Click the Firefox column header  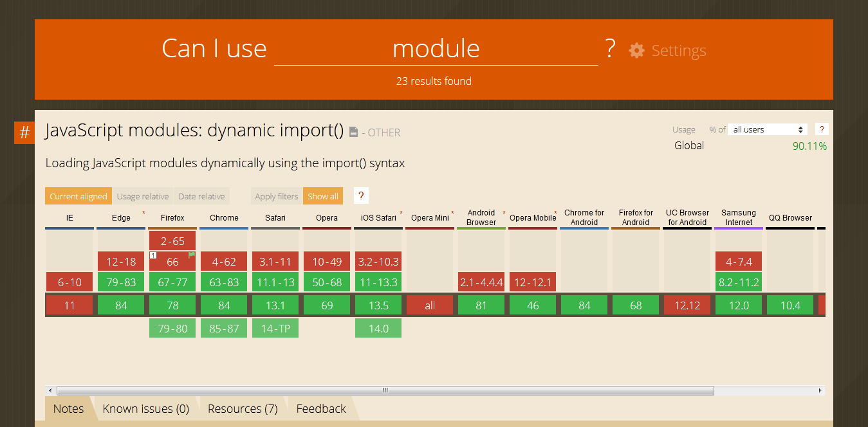pos(172,218)
